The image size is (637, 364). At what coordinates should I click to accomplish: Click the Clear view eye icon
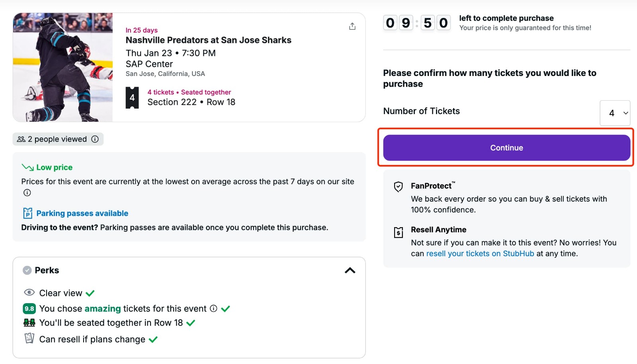29,292
